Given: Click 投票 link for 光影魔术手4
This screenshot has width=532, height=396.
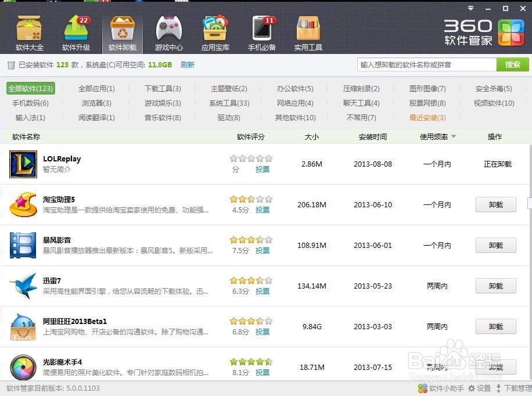Looking at the screenshot, I should pyautogui.click(x=263, y=373).
